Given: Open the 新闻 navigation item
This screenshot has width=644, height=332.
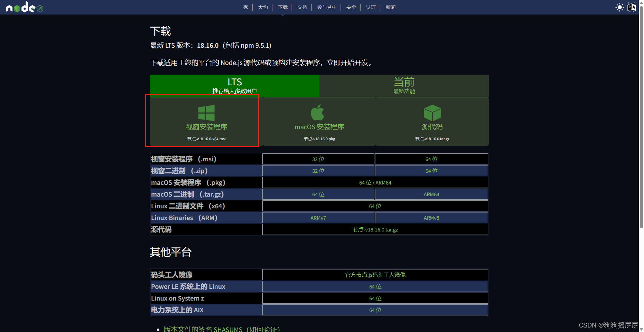Looking at the screenshot, I should [391, 7].
